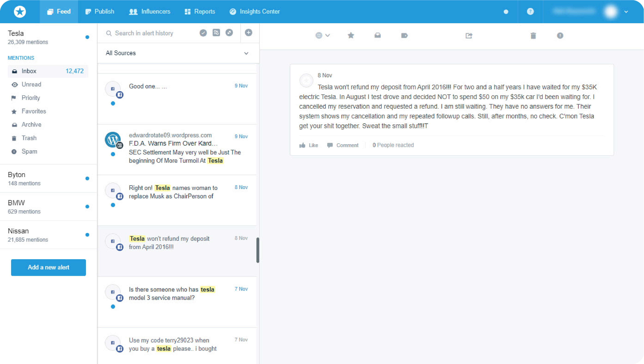This screenshot has height=364, width=644.
Task: Click the mark all as read checkmark icon
Action: click(x=203, y=33)
